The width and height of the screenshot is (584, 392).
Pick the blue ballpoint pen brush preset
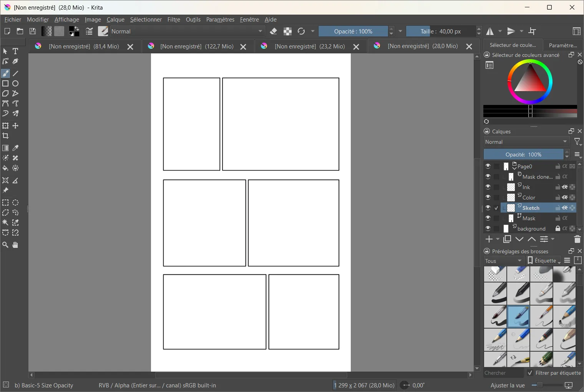click(518, 317)
